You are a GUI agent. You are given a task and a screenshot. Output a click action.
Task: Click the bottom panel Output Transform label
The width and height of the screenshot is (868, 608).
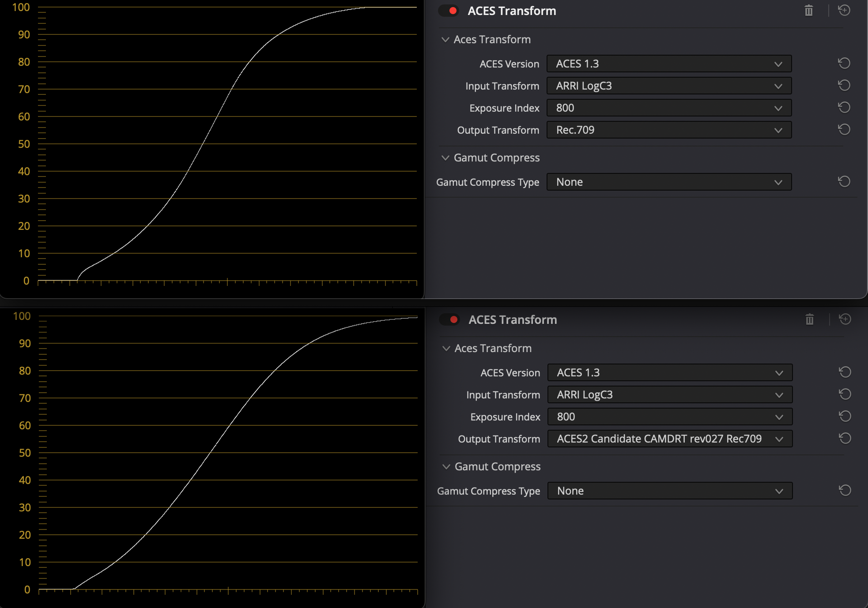pos(499,439)
